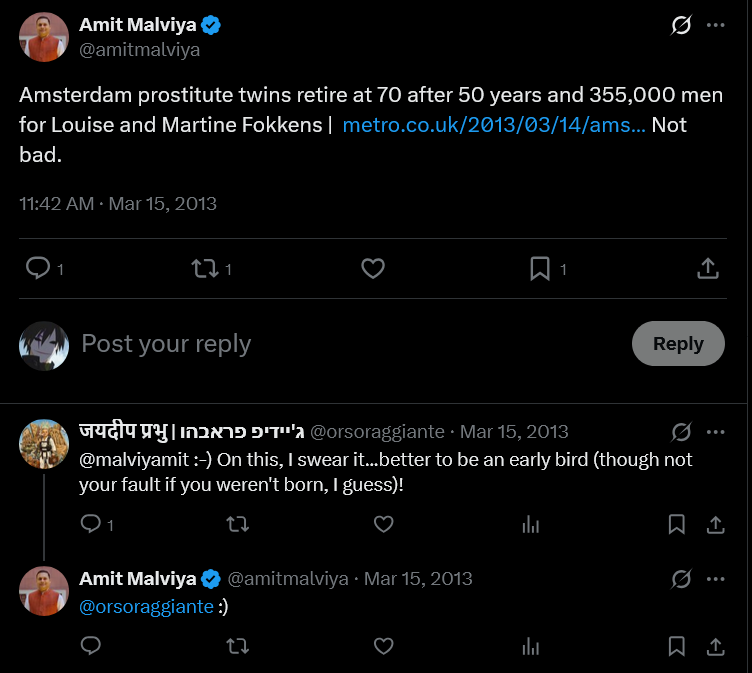The height and width of the screenshot is (673, 752).
Task: Share the main post via upload icon
Action: point(708,268)
